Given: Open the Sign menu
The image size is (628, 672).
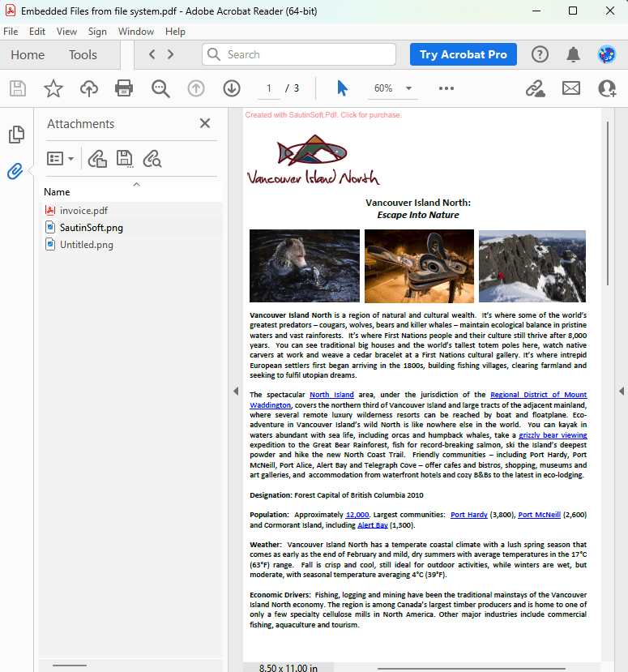Looking at the screenshot, I should click(97, 32).
